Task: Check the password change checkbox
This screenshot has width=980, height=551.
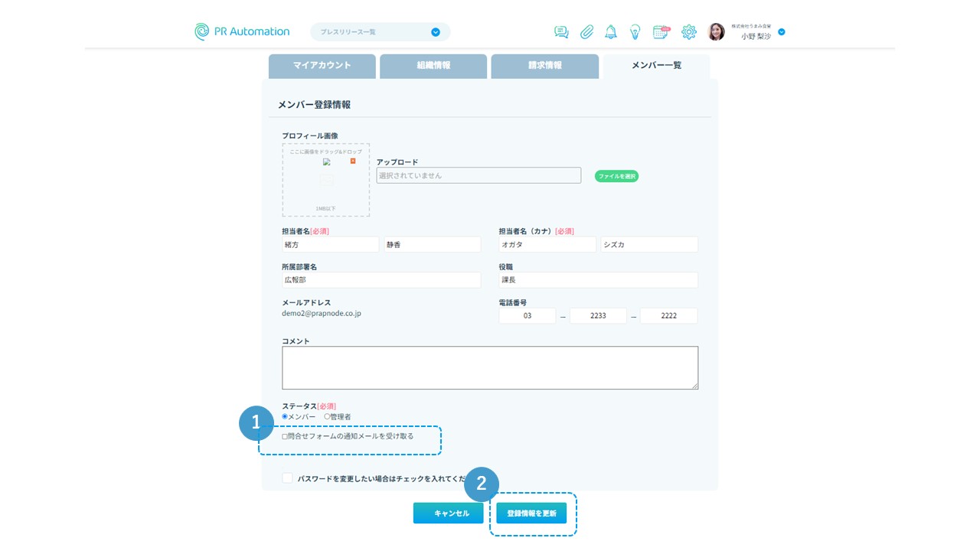Action: coord(287,478)
